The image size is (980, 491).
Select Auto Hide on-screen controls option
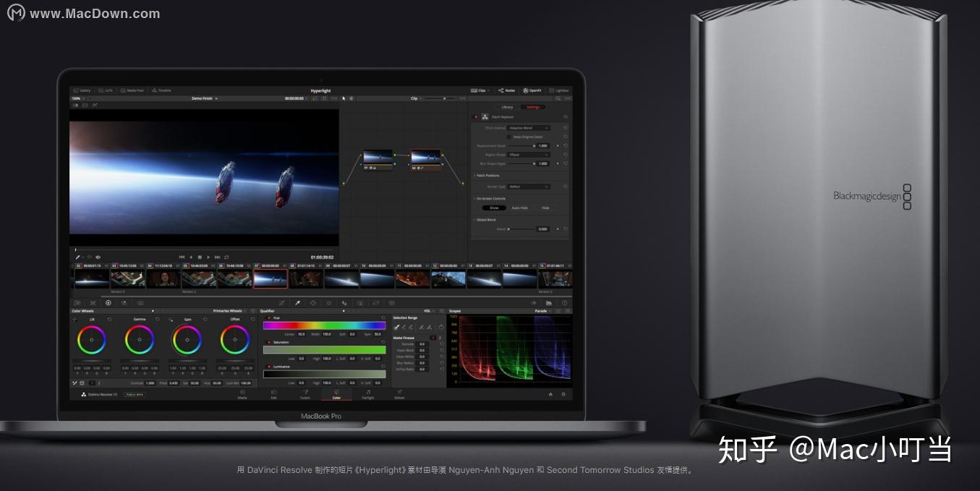tap(520, 208)
